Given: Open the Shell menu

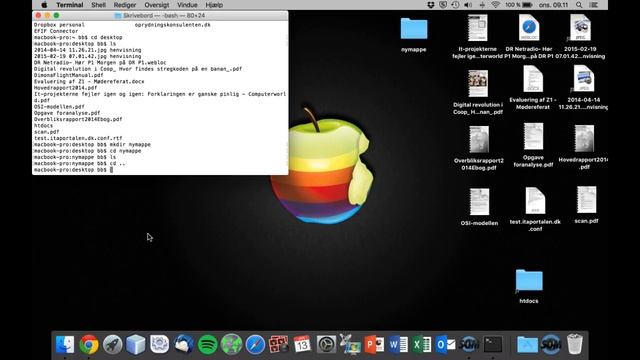Looking at the screenshot, I should pos(98,5).
